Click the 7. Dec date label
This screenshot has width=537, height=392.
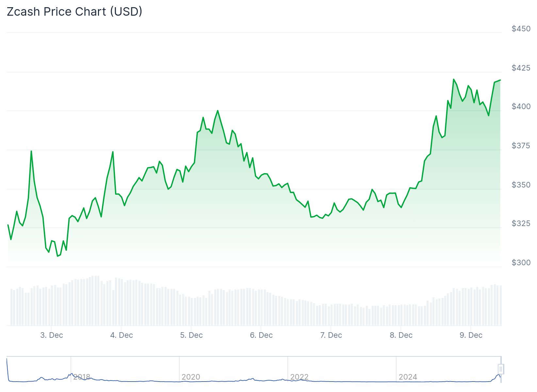(x=331, y=335)
